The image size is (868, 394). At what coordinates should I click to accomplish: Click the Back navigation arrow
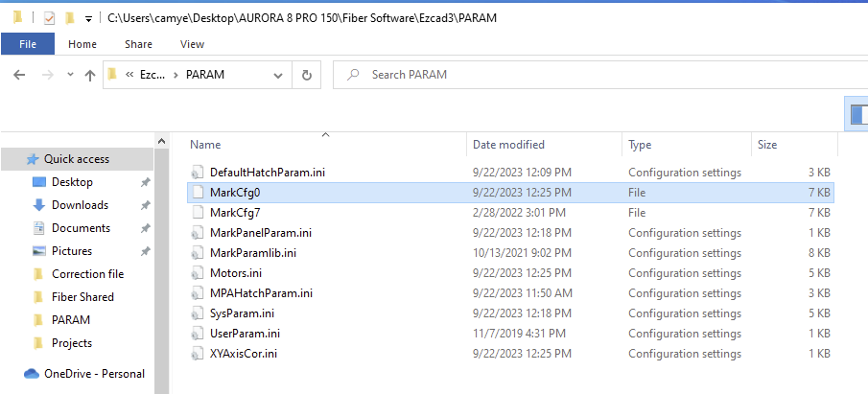click(19, 75)
